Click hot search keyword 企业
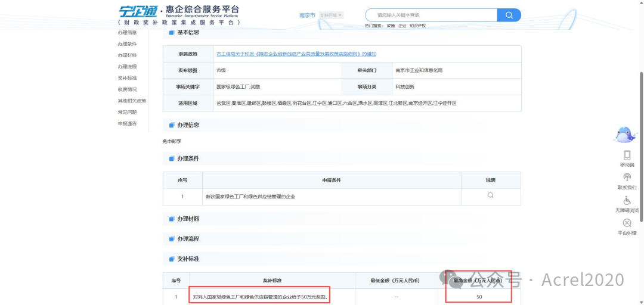Image resolution: width=644 pixels, height=305 pixels. click(402, 26)
